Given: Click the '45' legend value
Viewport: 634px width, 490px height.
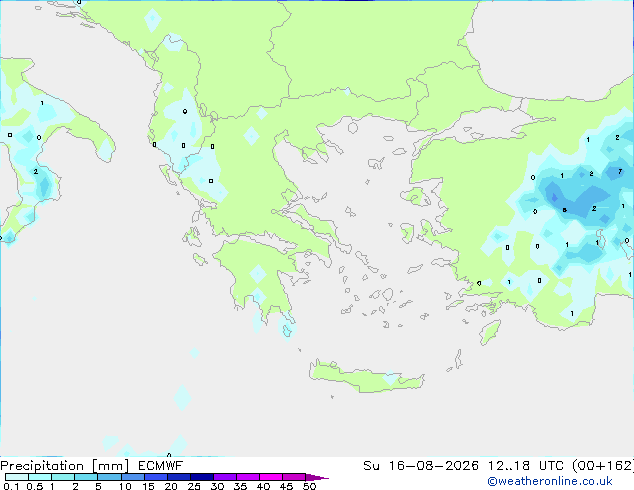Looking at the screenshot, I should [x=286, y=486].
